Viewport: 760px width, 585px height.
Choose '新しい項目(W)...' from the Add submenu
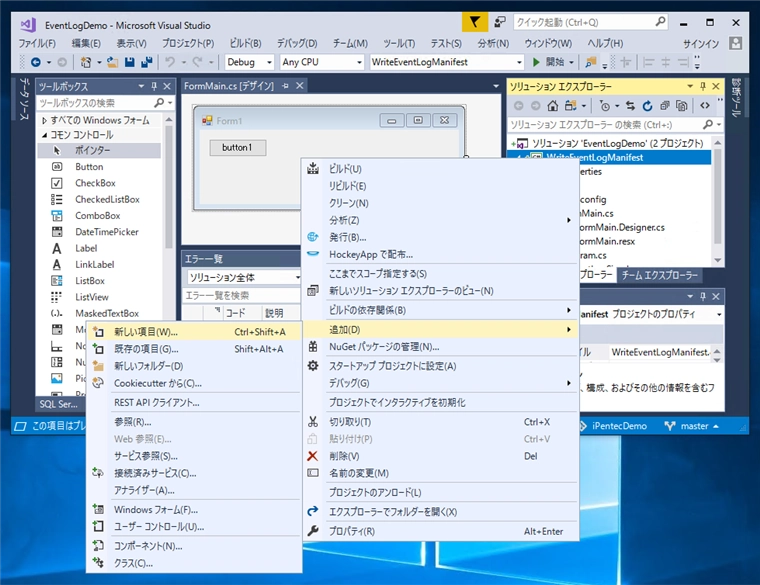coord(194,332)
